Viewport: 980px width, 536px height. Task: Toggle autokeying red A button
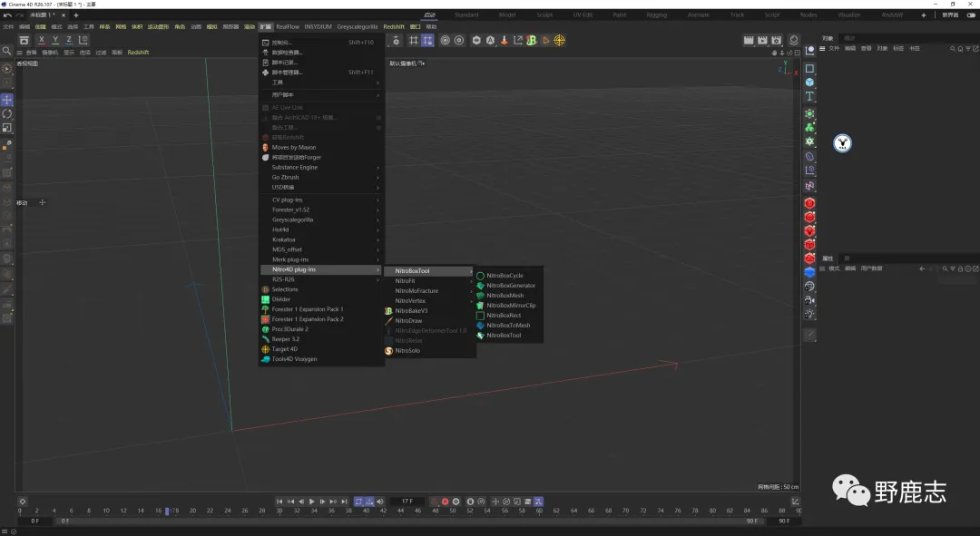pyautogui.click(x=445, y=502)
